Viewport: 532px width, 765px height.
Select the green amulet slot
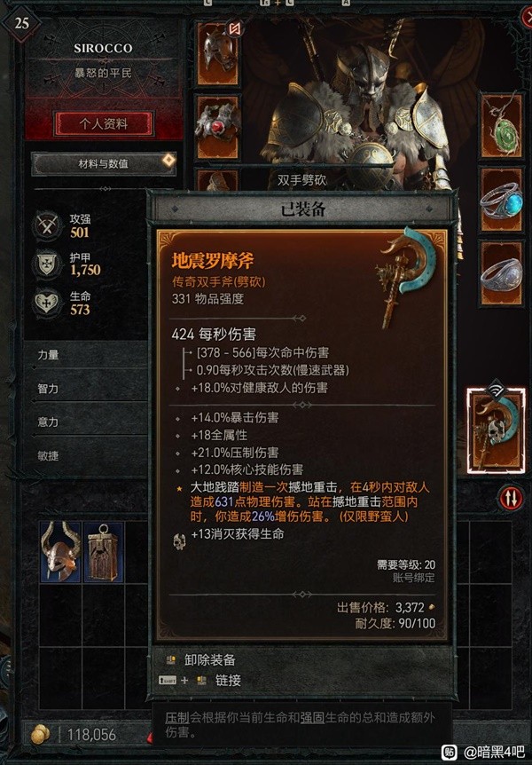501,125
